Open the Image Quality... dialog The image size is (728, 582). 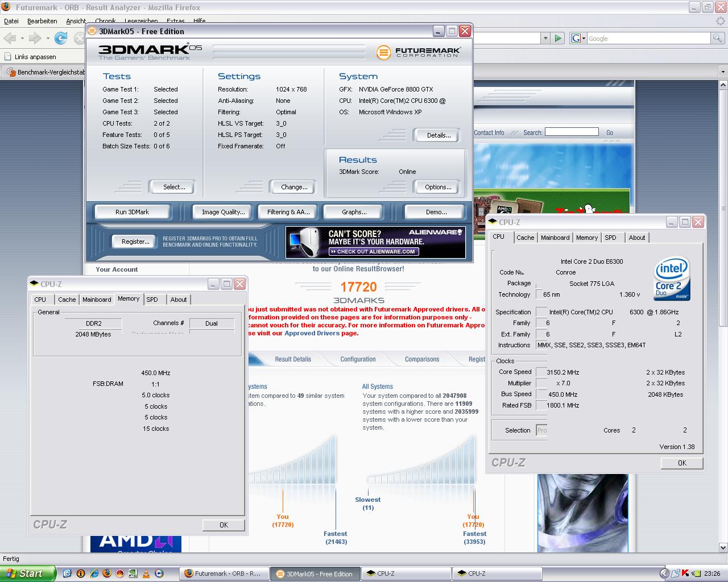tap(224, 212)
